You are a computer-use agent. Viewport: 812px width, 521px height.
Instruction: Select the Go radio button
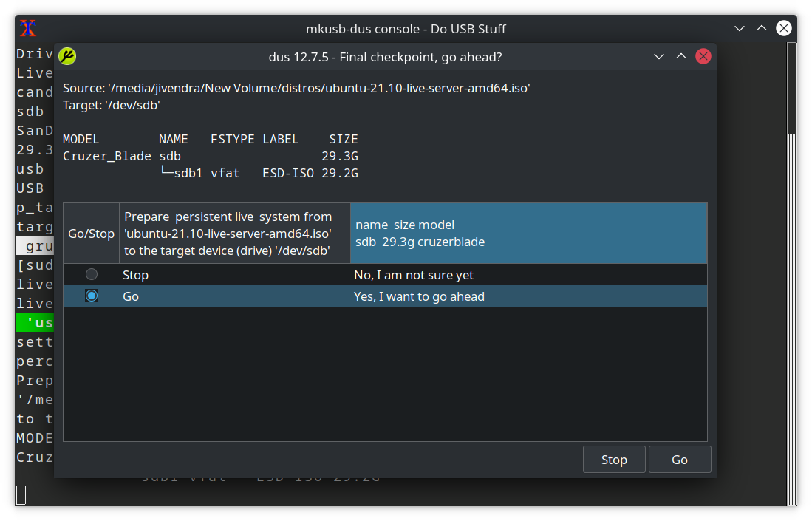(92, 296)
